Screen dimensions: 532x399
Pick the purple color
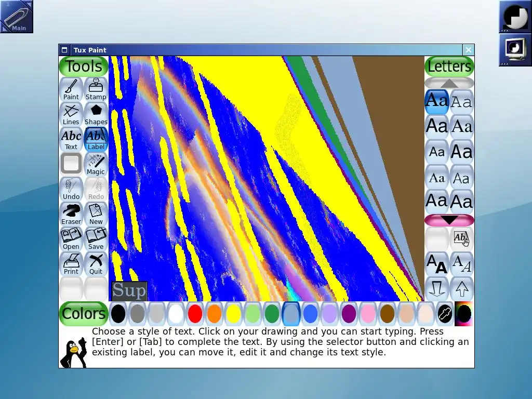click(x=349, y=313)
